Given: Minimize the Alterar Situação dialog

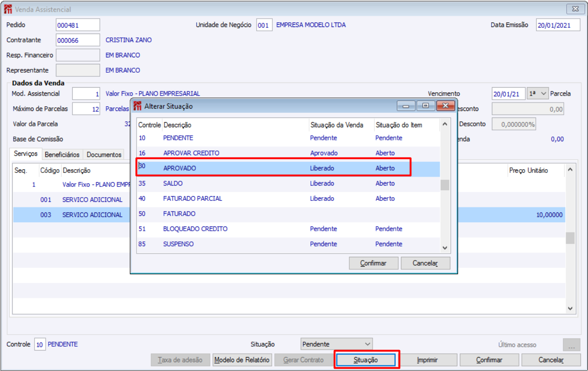Looking at the screenshot, I should coord(406,106).
